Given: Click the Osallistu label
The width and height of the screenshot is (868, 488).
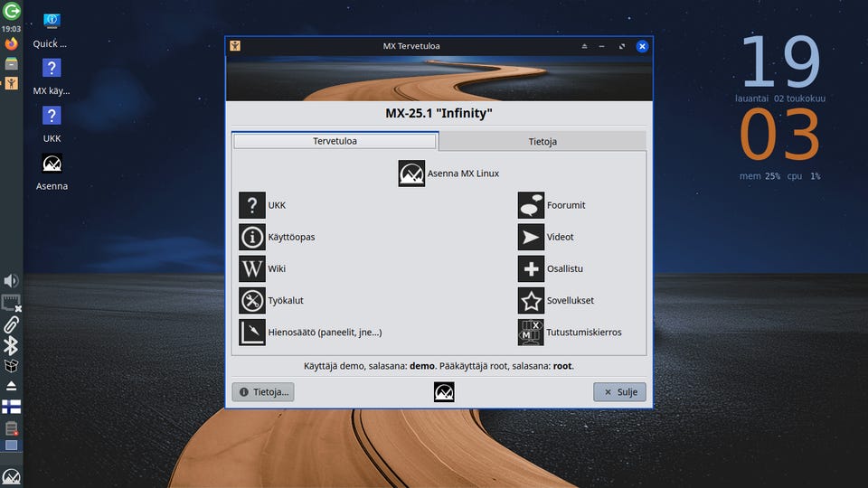Looking at the screenshot, I should (564, 269).
